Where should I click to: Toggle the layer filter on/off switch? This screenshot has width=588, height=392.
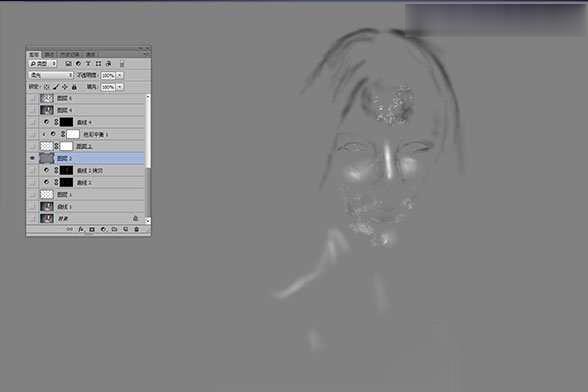pos(122,64)
